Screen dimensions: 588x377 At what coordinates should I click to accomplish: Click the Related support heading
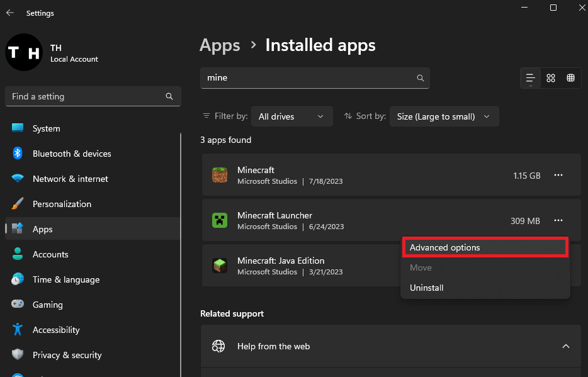click(x=232, y=313)
